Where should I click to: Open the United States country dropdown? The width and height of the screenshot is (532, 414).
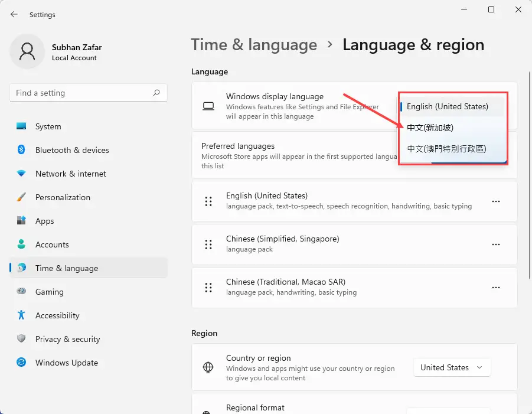452,367
